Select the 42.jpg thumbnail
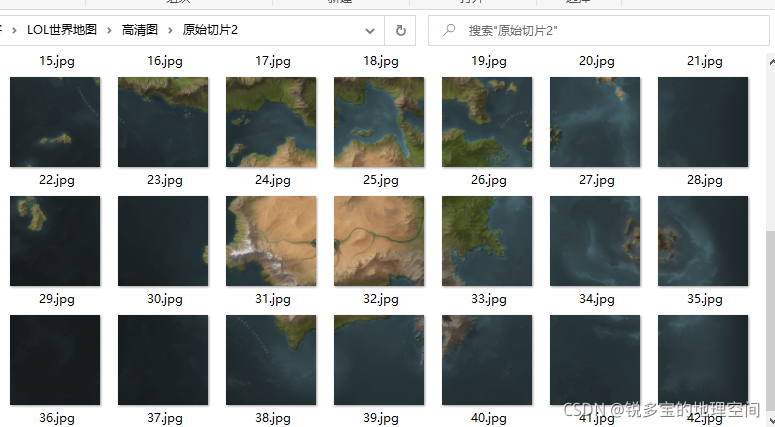775x427 pixels. pyautogui.click(x=703, y=360)
